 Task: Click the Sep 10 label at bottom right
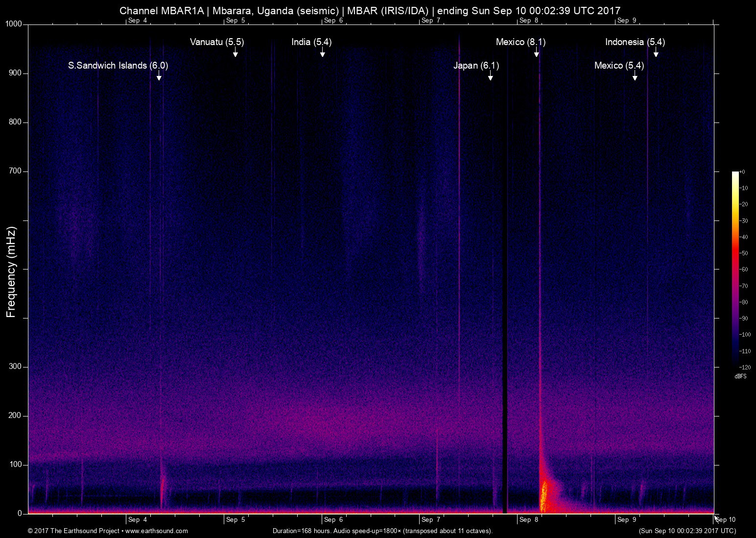[x=726, y=519]
